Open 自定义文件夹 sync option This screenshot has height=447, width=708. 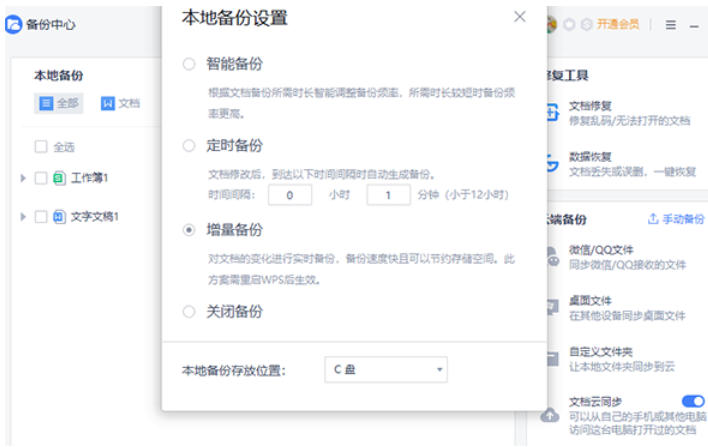coord(623,359)
